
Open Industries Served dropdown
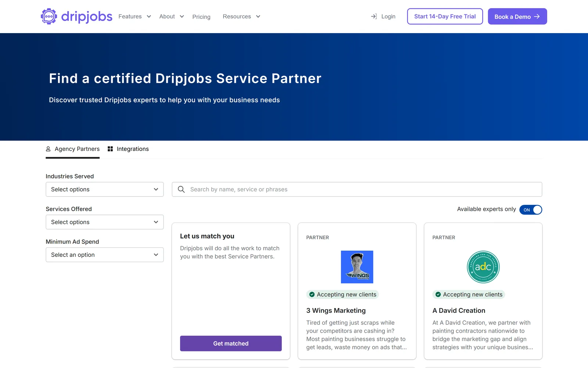(x=105, y=189)
